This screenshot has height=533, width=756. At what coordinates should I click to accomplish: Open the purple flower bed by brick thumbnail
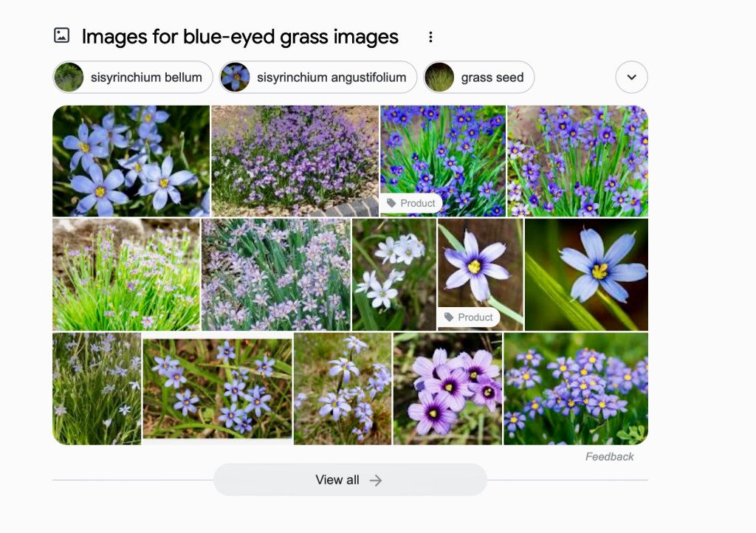295,161
